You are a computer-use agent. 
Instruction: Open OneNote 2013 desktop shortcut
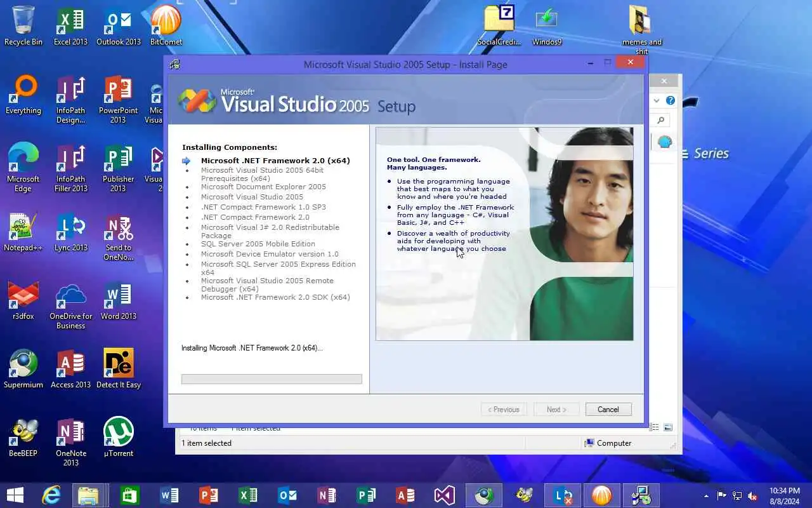pyautogui.click(x=70, y=442)
